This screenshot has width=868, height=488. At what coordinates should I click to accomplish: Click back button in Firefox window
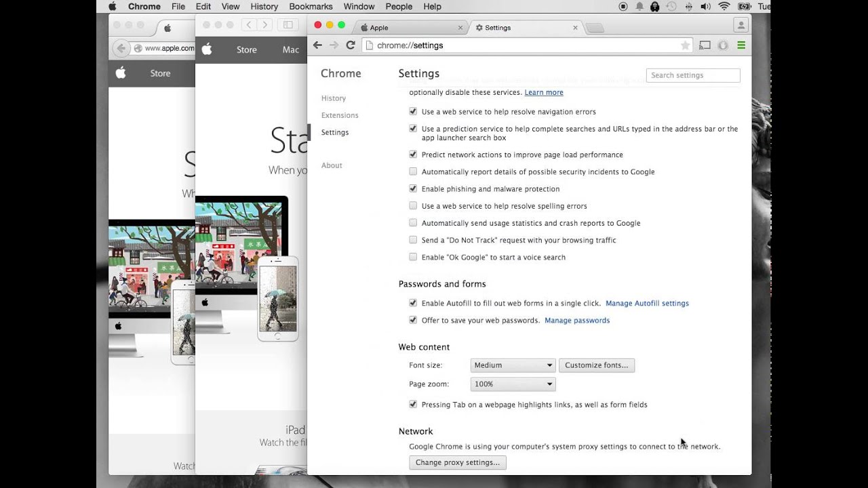[x=121, y=48]
